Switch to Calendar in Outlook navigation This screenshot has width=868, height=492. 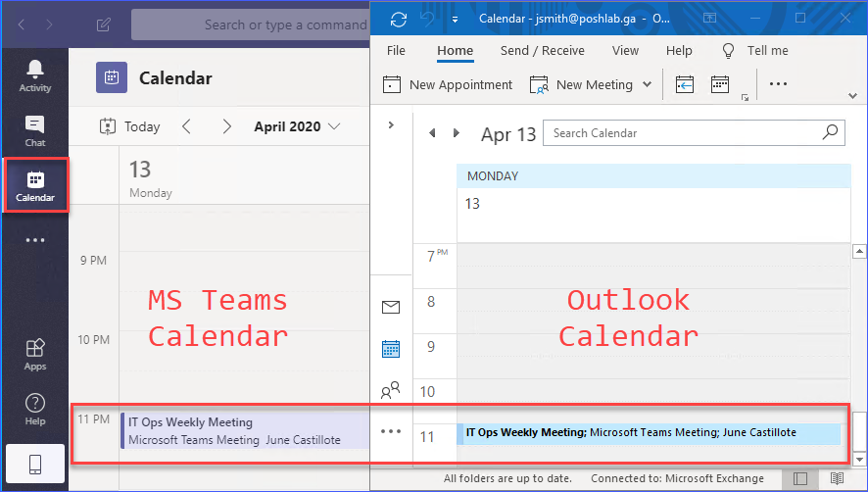pos(391,349)
